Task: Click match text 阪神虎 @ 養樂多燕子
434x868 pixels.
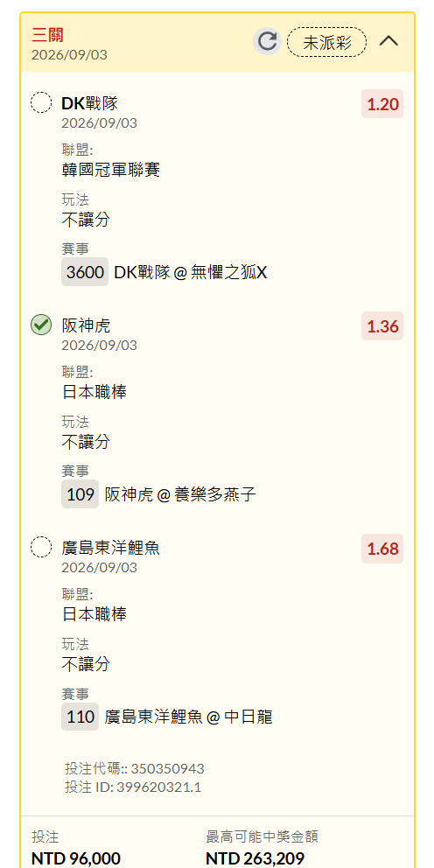Action: click(x=180, y=494)
